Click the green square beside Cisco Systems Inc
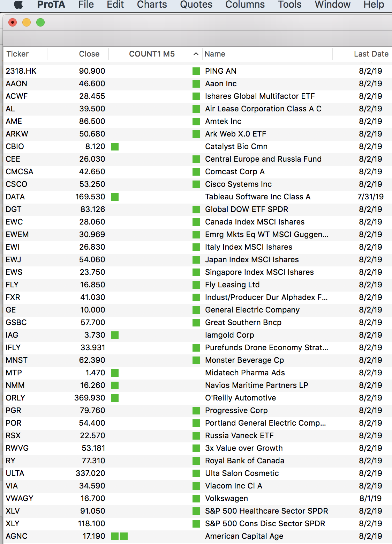This screenshot has height=544, width=392. (196, 184)
